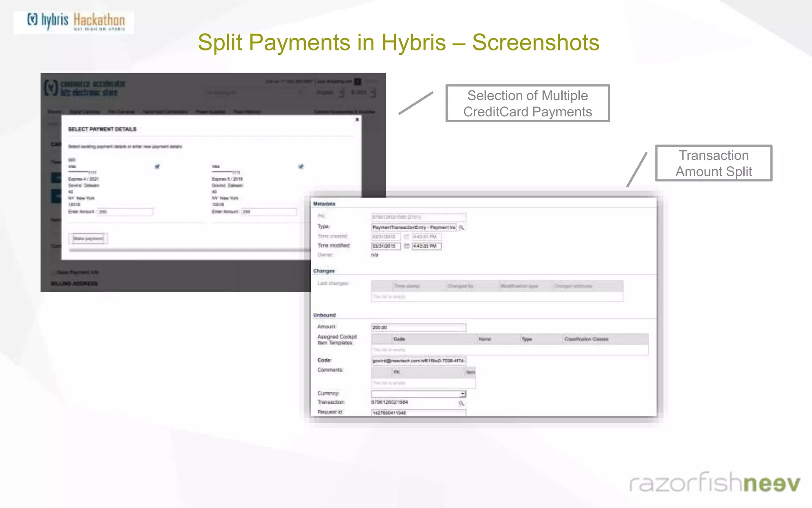This screenshot has width=812, height=508.
Task: Open the English language dropdown in store header
Action: click(329, 92)
